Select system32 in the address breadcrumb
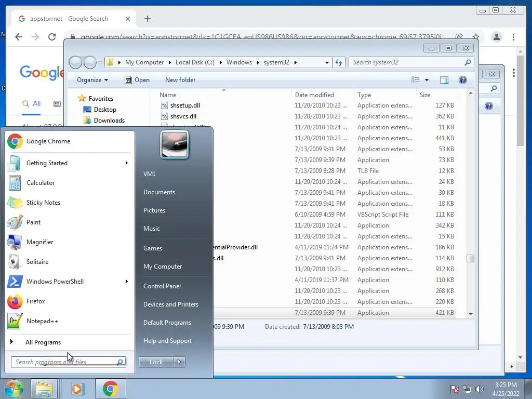The height and width of the screenshot is (399, 532). 276,62
